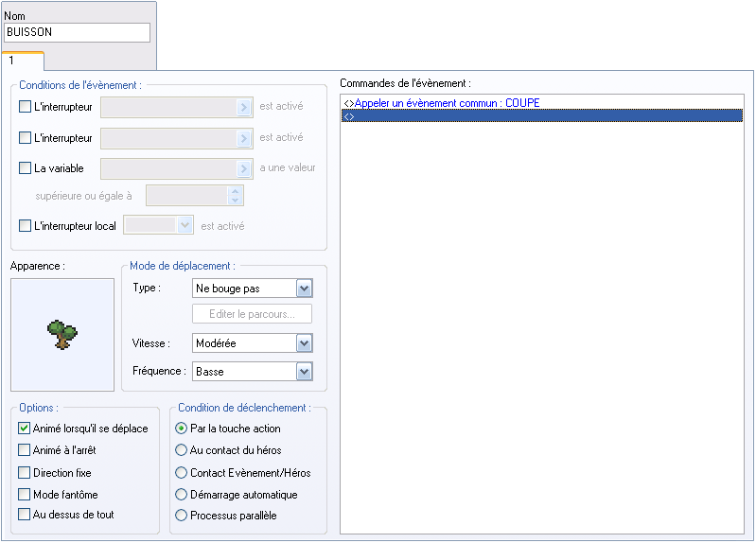Open first interrupteur selector arrow button
This screenshot has height=543, width=756.
coord(244,107)
